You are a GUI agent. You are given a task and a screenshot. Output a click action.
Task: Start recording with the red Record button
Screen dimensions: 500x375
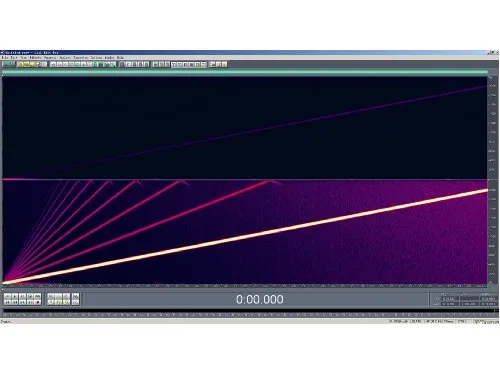(37, 302)
